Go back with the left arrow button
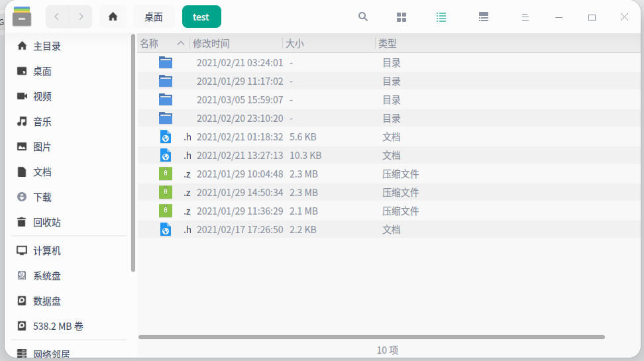The height and width of the screenshot is (361, 644). (57, 17)
